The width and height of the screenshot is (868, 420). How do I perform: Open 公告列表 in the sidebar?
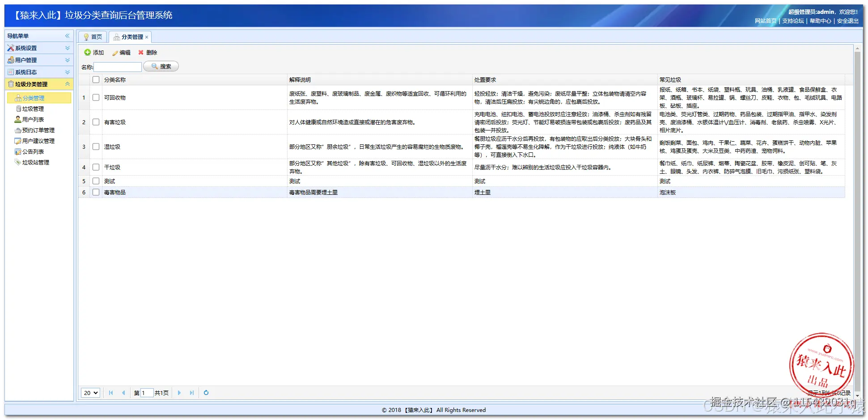click(x=33, y=151)
